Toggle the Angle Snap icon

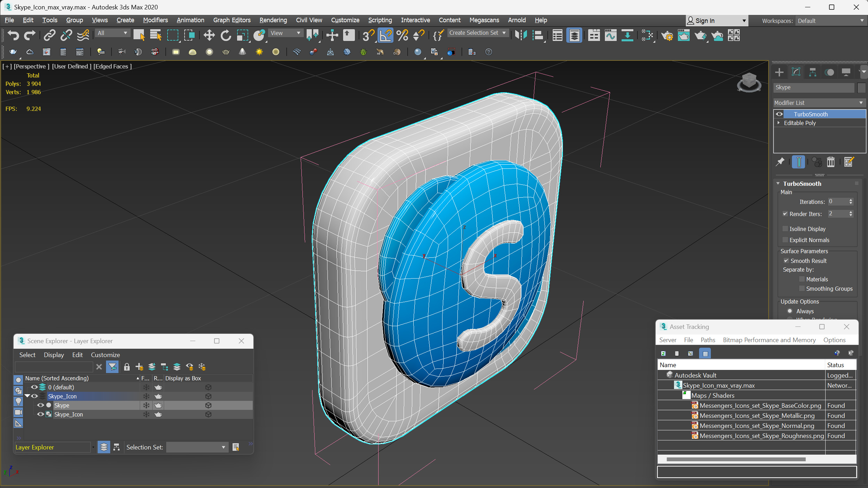pos(385,35)
